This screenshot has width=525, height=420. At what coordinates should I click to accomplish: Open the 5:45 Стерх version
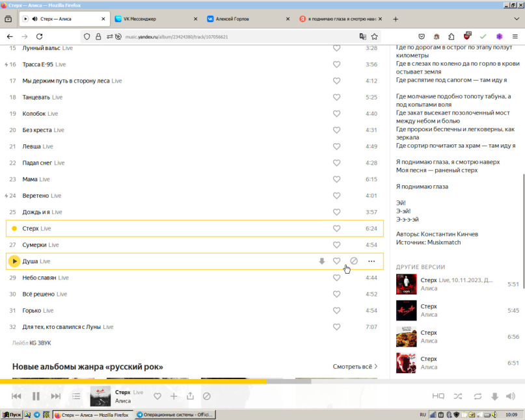click(x=457, y=310)
